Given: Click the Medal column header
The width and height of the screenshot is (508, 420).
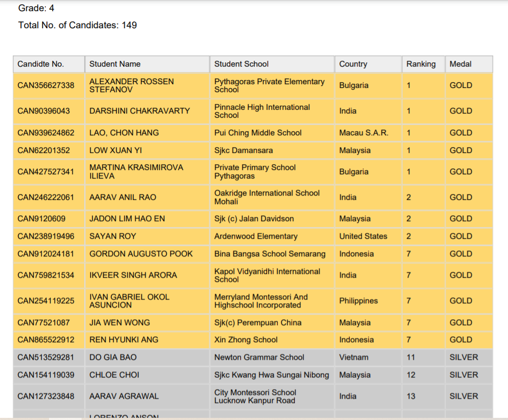Looking at the screenshot, I should pos(460,64).
